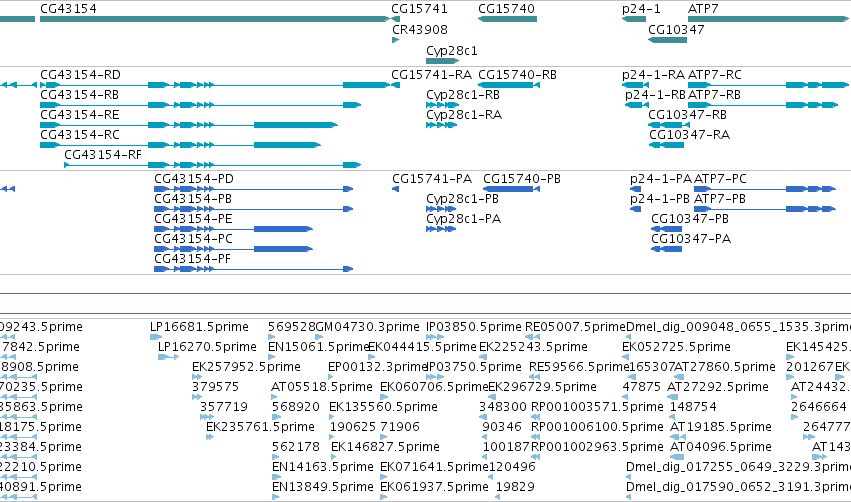
Task: Select EST RP001006100.5prime
Action: 597,427
